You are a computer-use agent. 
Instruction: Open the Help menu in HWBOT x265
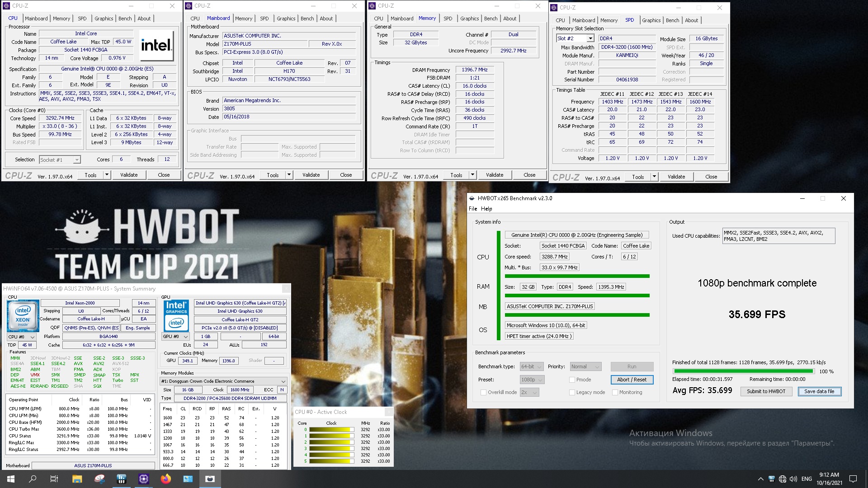pyautogui.click(x=486, y=209)
